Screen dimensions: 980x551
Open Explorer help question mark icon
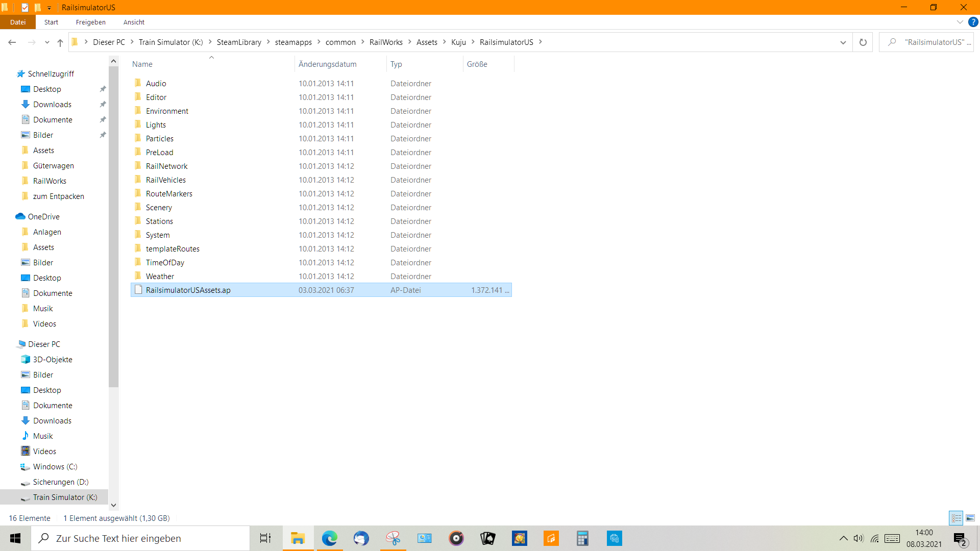click(x=973, y=22)
